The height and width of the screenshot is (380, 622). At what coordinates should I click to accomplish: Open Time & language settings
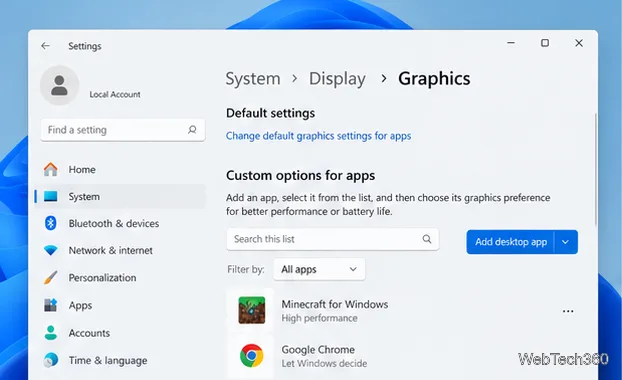[120, 360]
